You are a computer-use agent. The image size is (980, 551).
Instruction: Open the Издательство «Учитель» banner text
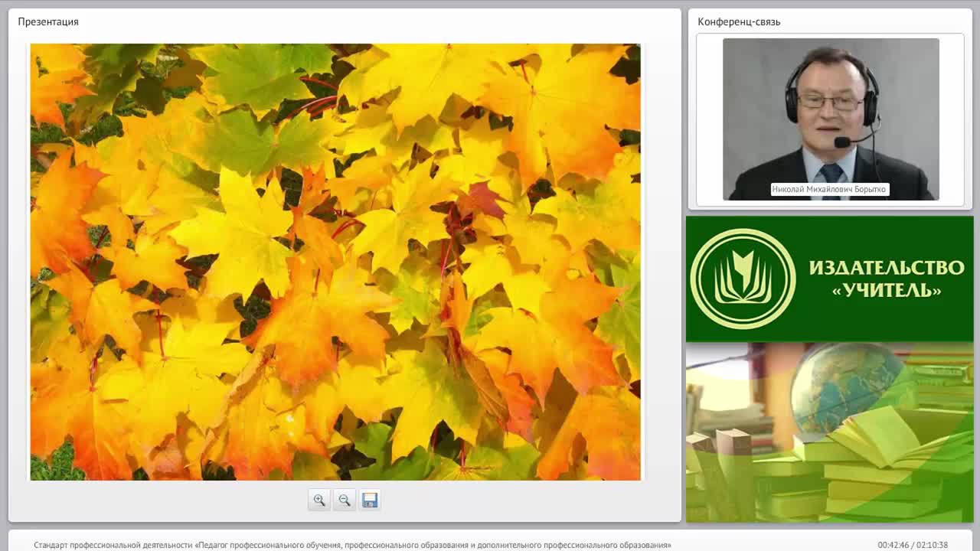pyautogui.click(x=887, y=279)
